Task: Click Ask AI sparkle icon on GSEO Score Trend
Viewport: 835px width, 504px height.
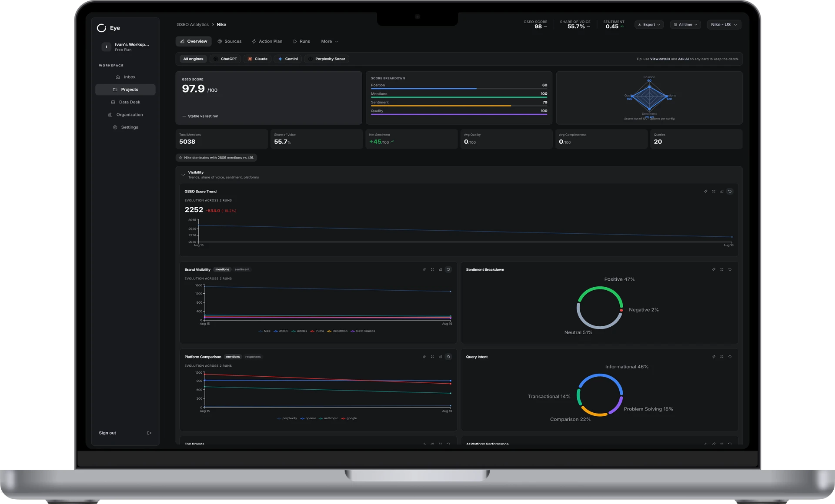Action: (705, 191)
